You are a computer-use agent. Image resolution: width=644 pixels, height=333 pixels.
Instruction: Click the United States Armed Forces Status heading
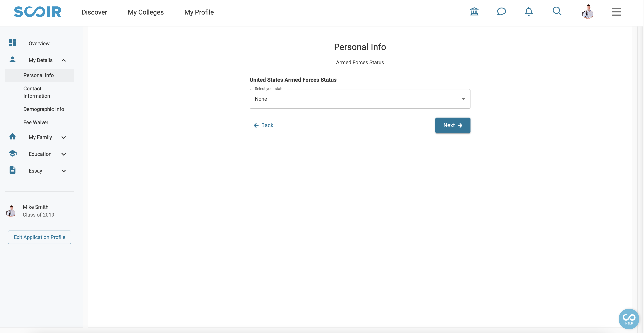point(293,80)
